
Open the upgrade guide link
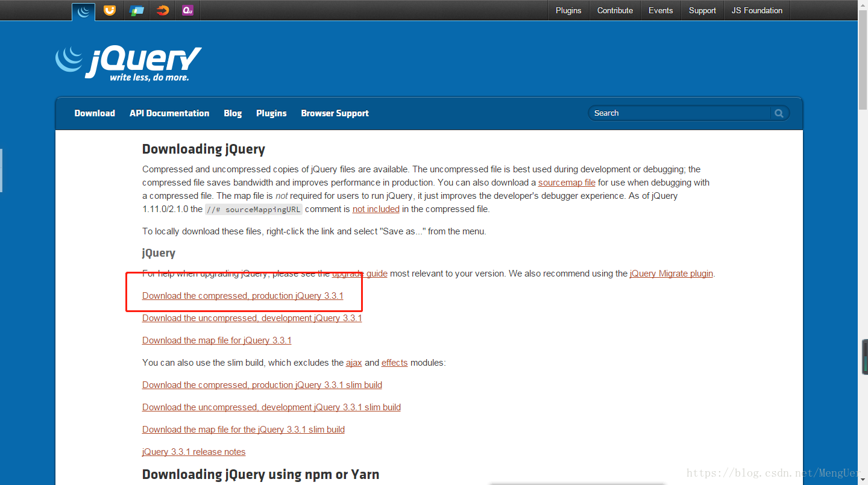coord(360,274)
